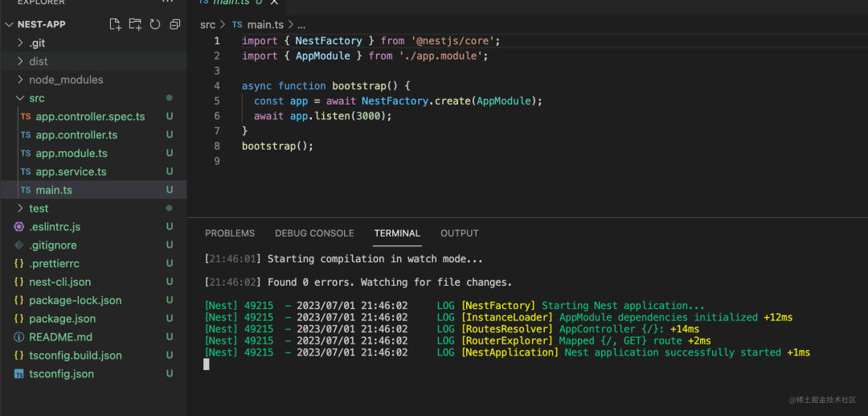Collapse all folders in Explorer
The width and height of the screenshot is (868, 416).
tap(175, 24)
